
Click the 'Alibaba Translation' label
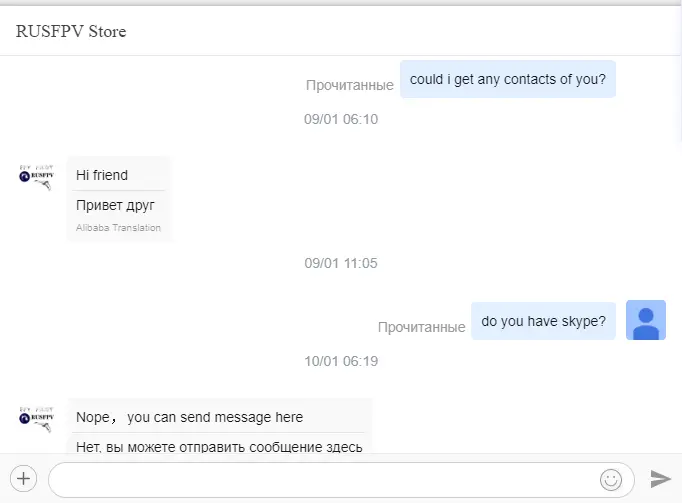[118, 228]
